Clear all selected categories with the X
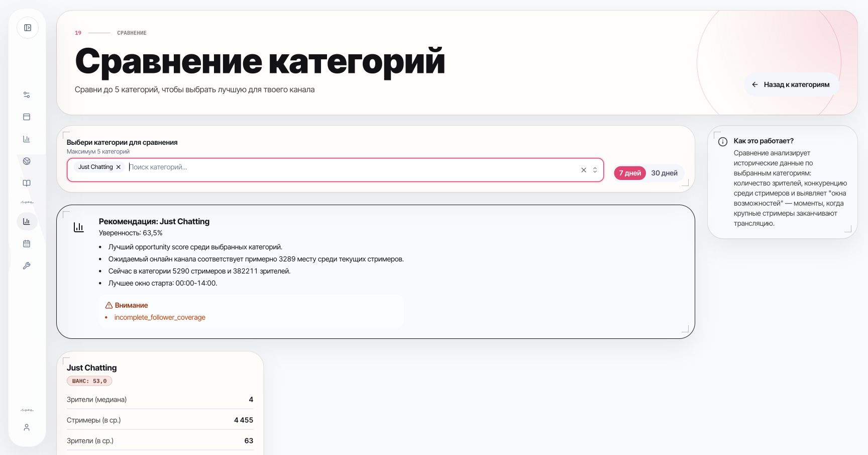Screen dimensions: 868x455 pos(584,170)
